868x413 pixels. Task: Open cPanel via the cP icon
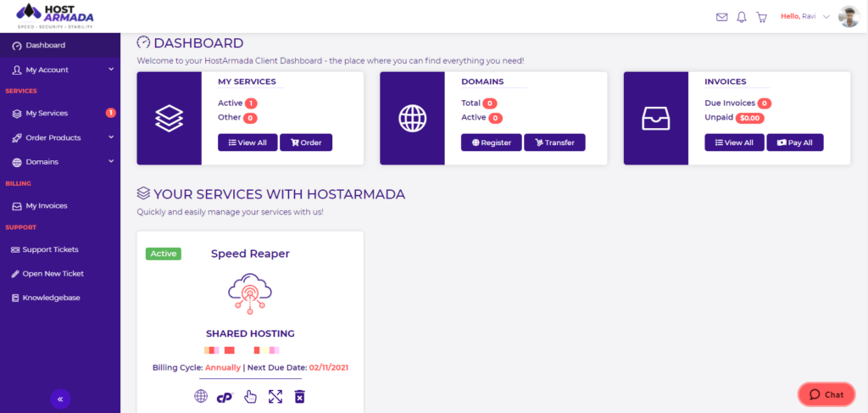pos(225,396)
